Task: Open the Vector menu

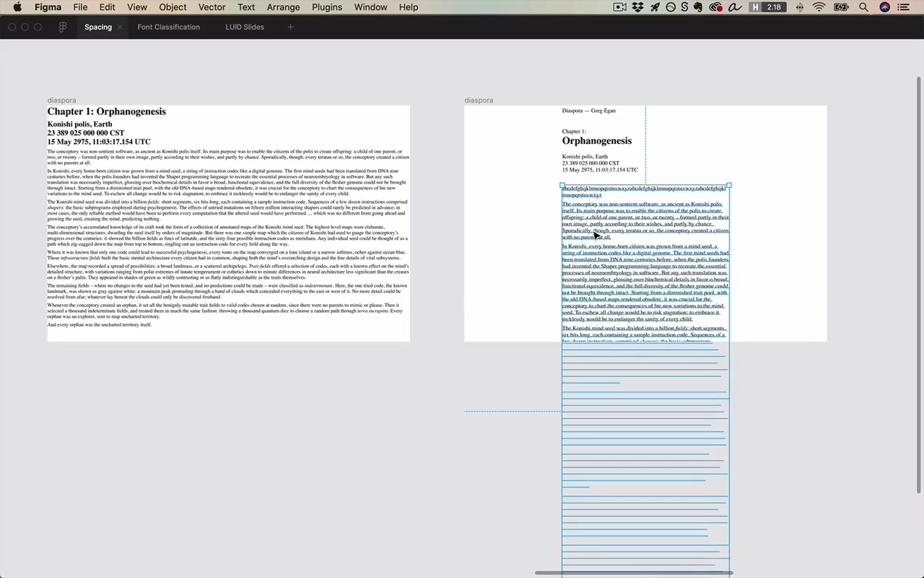Action: 212,7
